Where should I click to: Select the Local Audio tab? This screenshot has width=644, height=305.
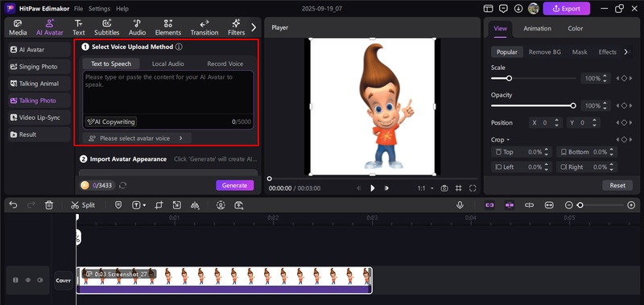point(168,64)
